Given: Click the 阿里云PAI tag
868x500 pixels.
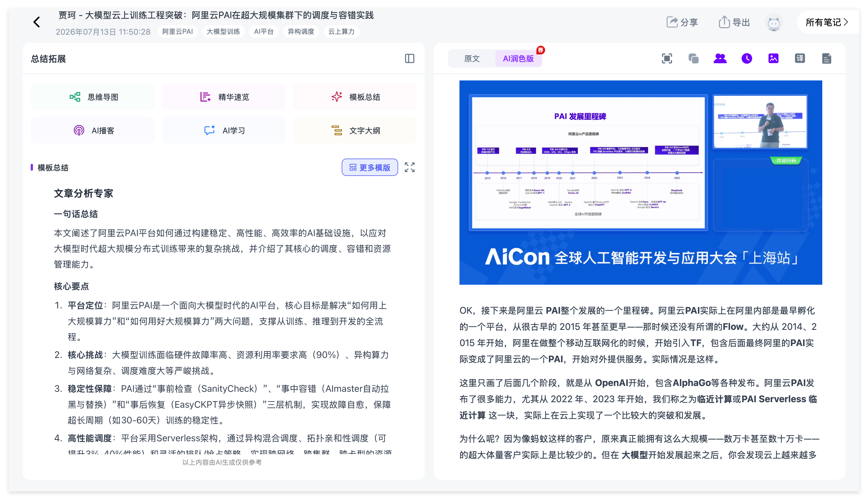Looking at the screenshot, I should 177,32.
